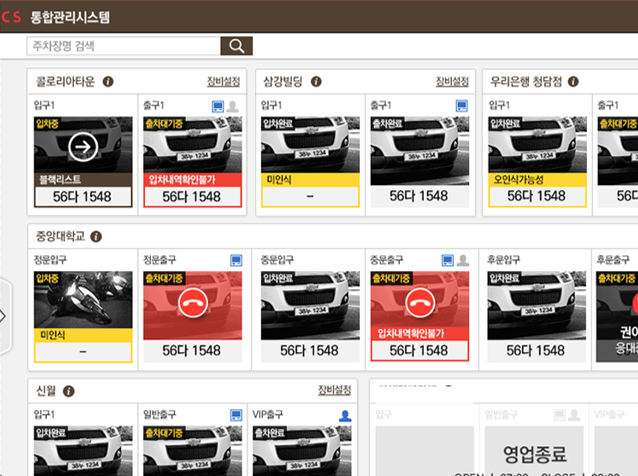Click blue monitor icon on 정문출구
The image size is (638, 476).
tap(236, 260)
